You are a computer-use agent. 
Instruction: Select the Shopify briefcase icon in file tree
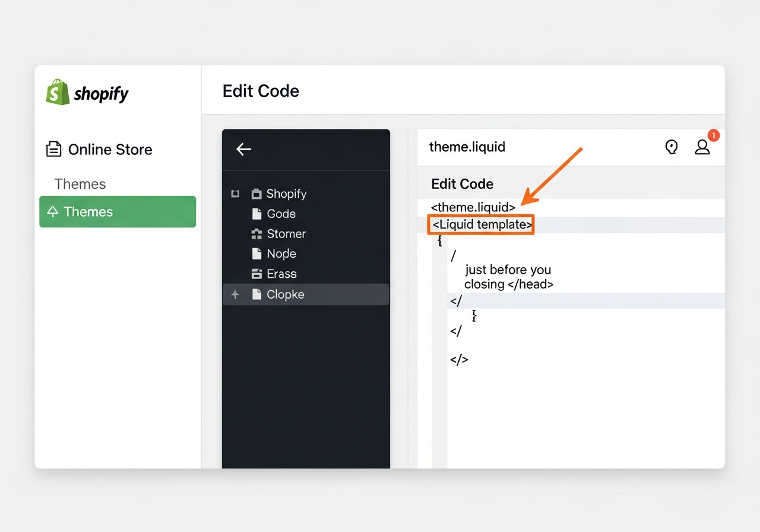[x=256, y=194]
